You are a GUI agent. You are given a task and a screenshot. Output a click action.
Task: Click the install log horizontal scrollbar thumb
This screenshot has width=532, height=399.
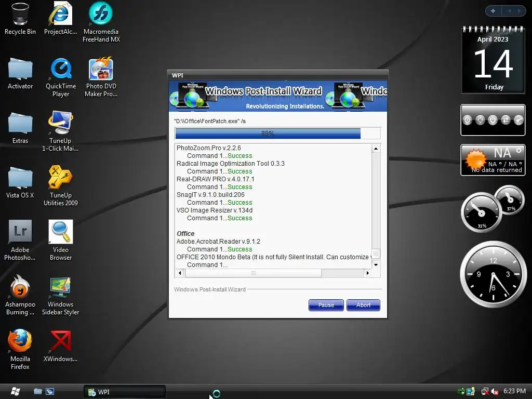pyautogui.click(x=254, y=273)
